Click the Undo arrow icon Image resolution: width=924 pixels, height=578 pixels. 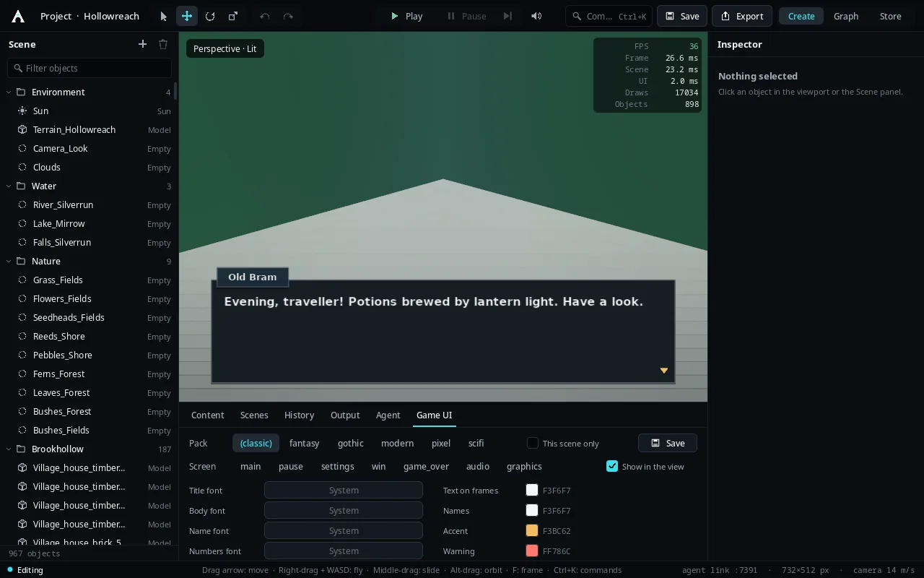tap(265, 16)
